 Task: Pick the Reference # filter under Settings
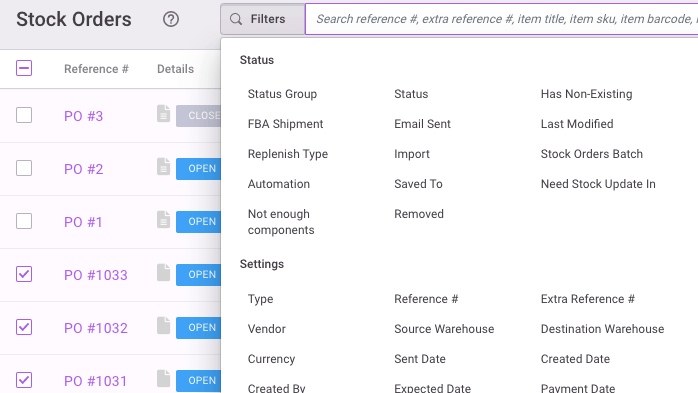[x=426, y=299]
